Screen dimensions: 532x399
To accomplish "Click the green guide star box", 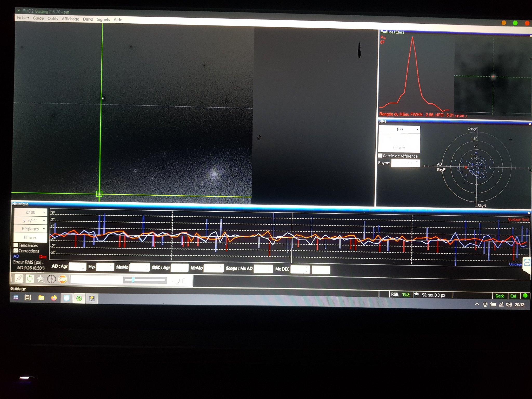I will [99, 194].
